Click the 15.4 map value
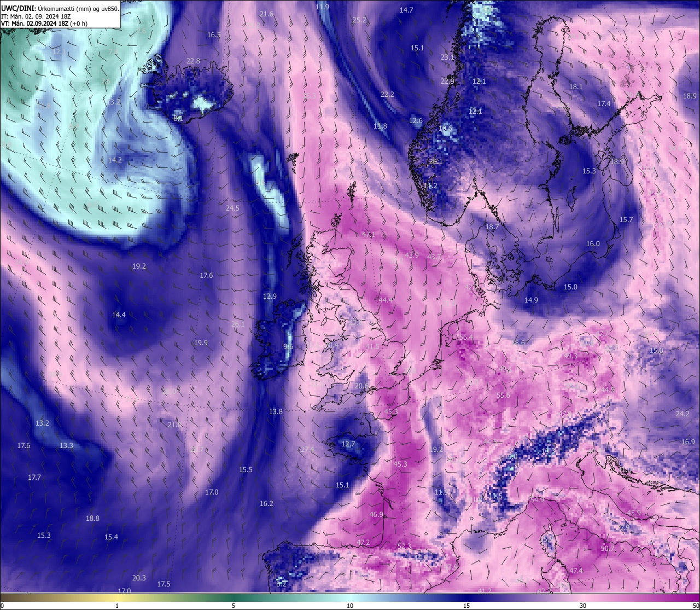Screen dimensions: 700x610 (111, 537)
